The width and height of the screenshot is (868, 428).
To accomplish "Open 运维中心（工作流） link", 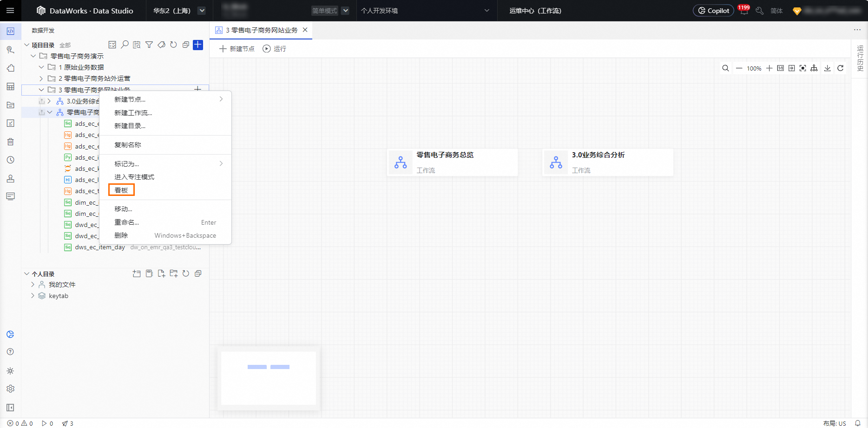I will coord(535,11).
